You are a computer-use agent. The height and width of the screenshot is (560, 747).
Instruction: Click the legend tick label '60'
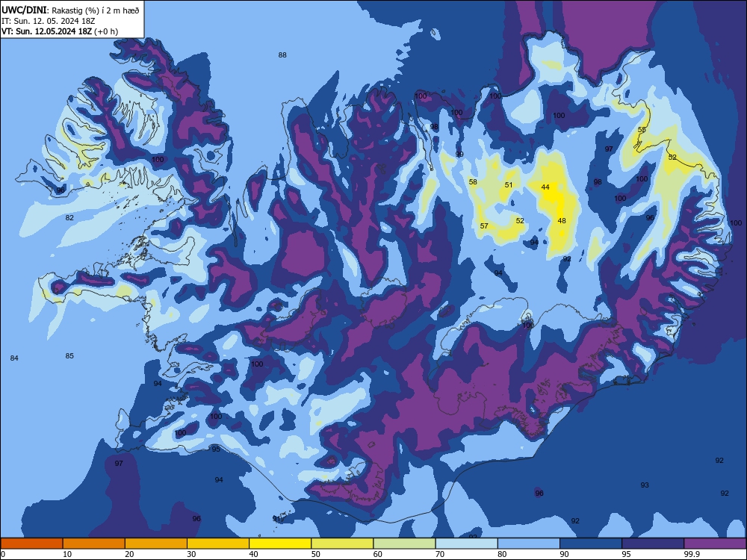[x=378, y=554]
